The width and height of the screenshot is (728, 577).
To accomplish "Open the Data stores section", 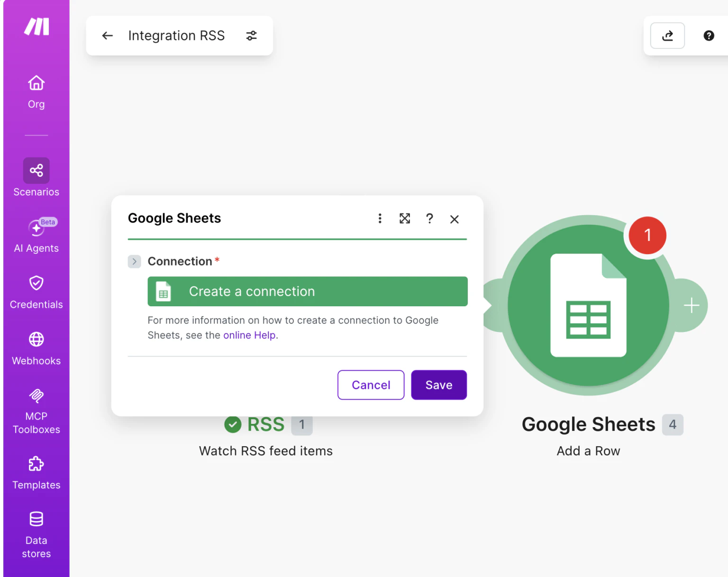I will (36, 535).
